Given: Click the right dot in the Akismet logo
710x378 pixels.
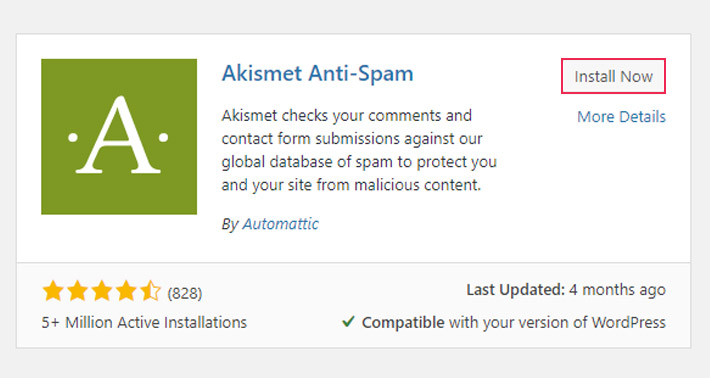Looking at the screenshot, I should click(163, 137).
